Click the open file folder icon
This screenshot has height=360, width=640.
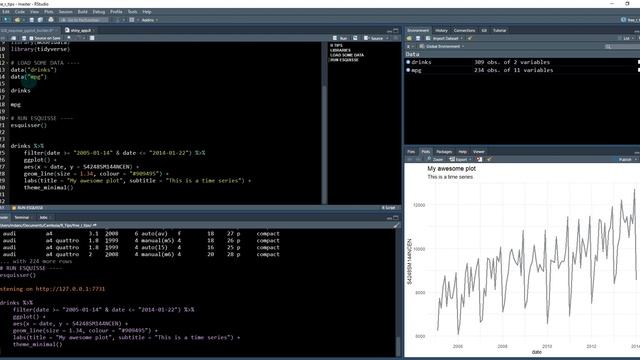18,20
